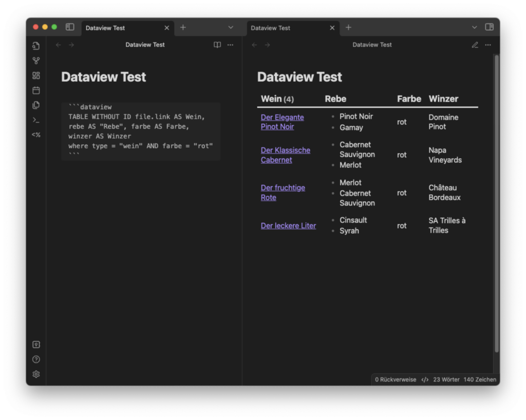The width and height of the screenshot is (526, 420).
Task: Open settings gear in ribbon
Action: [x=36, y=374]
